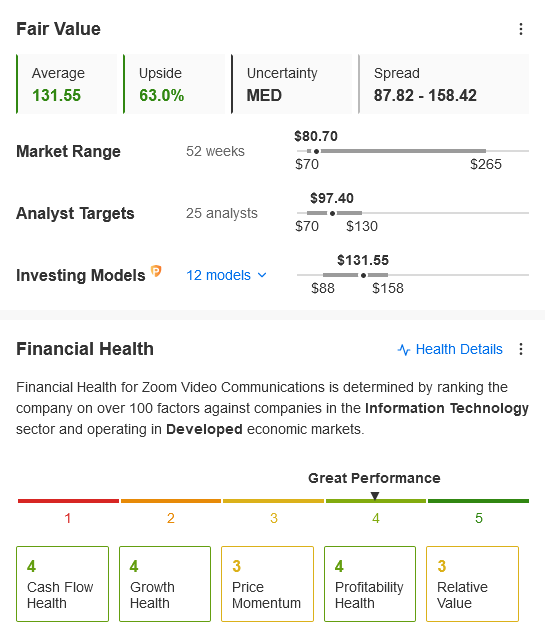Select the Cash Flow Health score card
Screen dimensions: 545x634
[63, 584]
